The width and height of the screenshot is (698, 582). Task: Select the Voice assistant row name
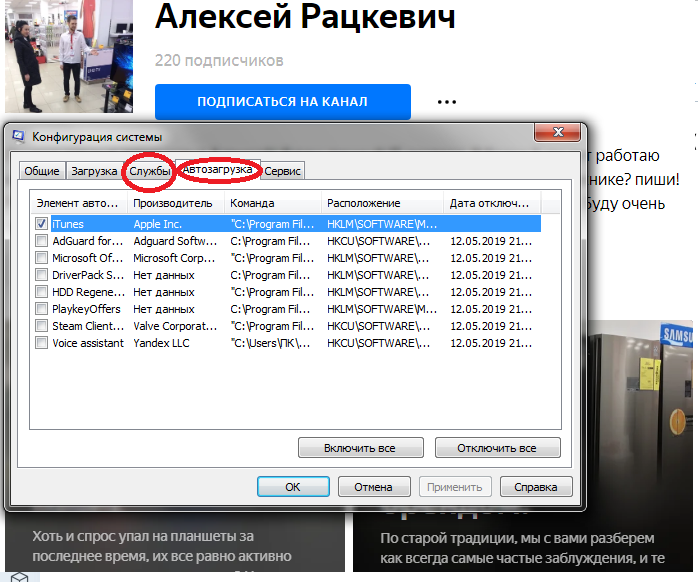(88, 343)
